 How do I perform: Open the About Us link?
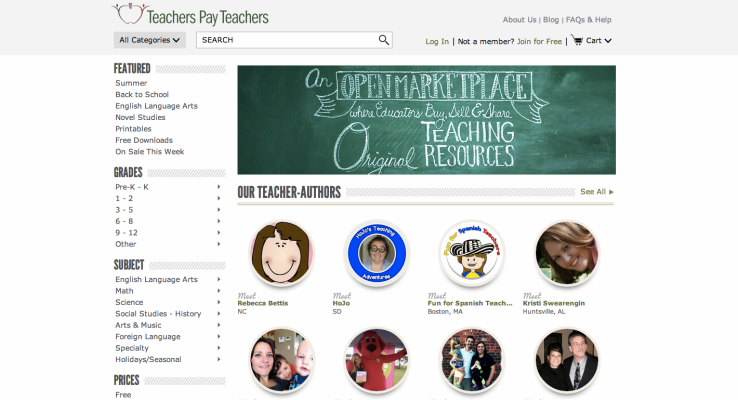pyautogui.click(x=519, y=20)
